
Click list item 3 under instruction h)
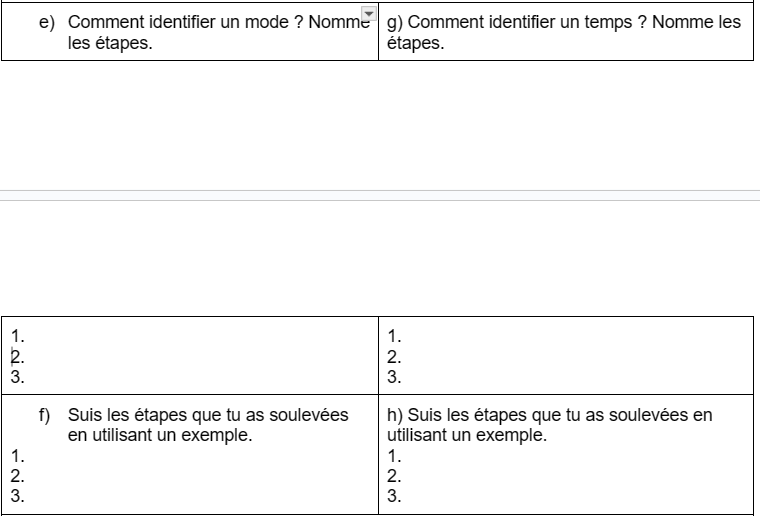394,495
